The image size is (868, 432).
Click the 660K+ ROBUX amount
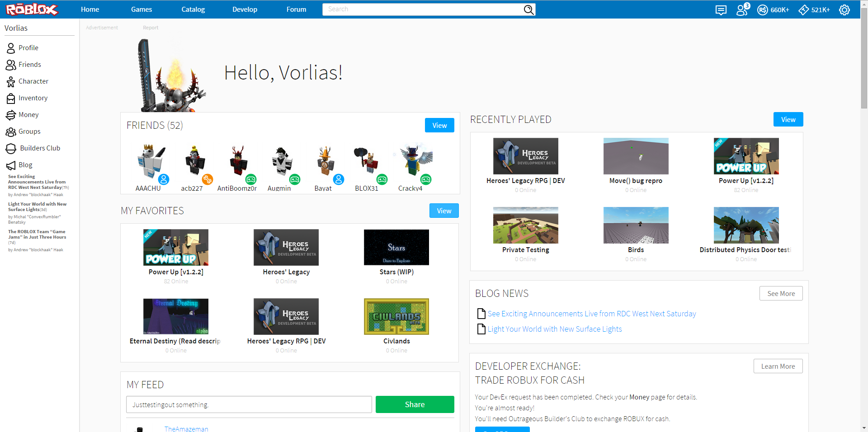[x=780, y=10]
